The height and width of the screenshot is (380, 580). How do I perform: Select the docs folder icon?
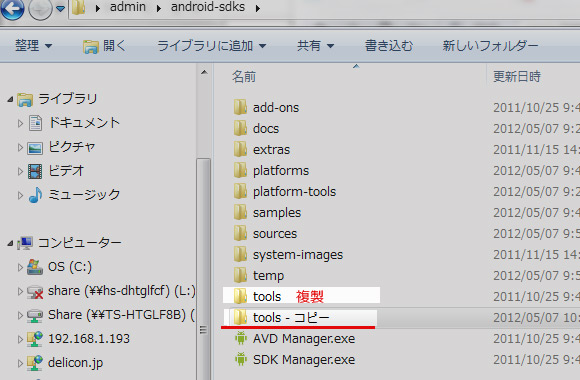(x=240, y=128)
